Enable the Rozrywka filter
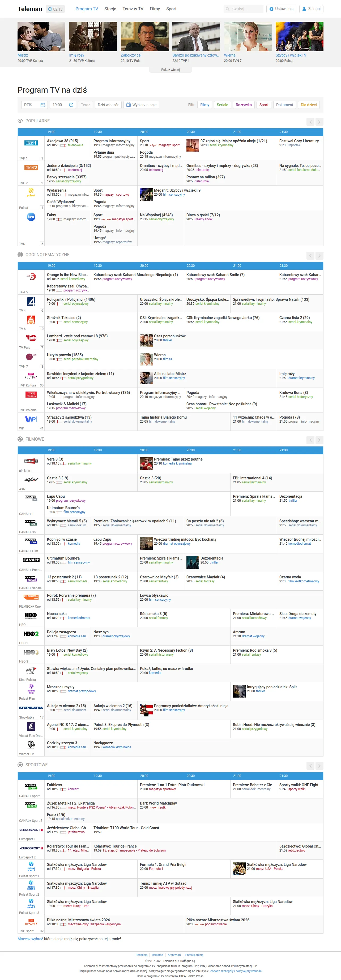341x980 pixels. (x=244, y=105)
